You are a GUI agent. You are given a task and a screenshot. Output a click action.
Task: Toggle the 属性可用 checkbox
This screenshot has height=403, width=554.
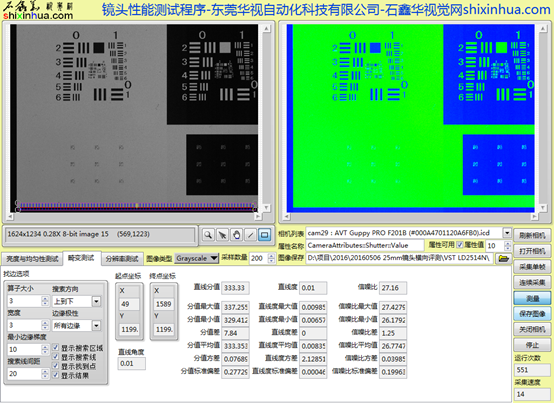pyautogui.click(x=460, y=245)
